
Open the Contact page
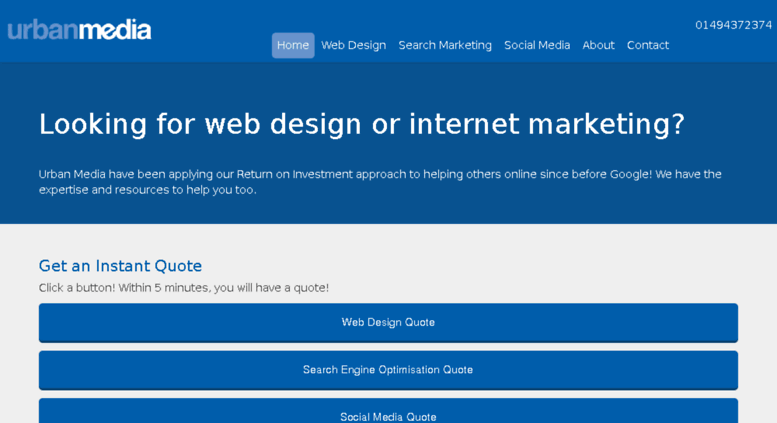648,45
